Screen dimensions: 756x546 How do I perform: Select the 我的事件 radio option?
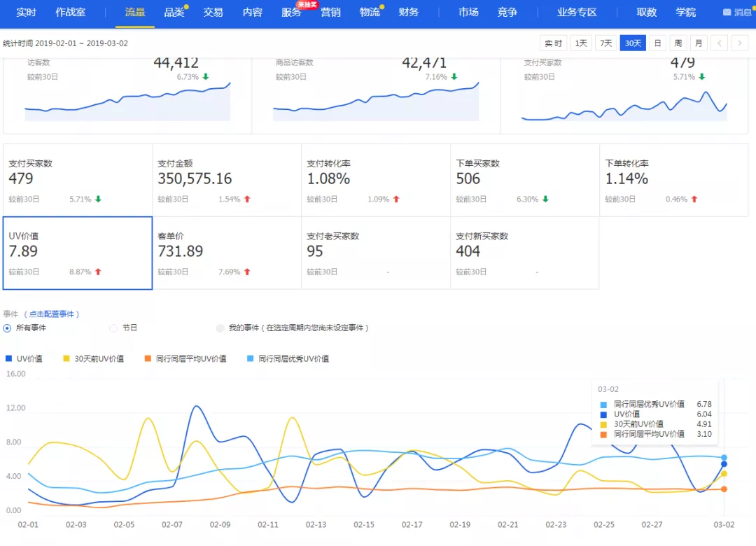click(220, 328)
